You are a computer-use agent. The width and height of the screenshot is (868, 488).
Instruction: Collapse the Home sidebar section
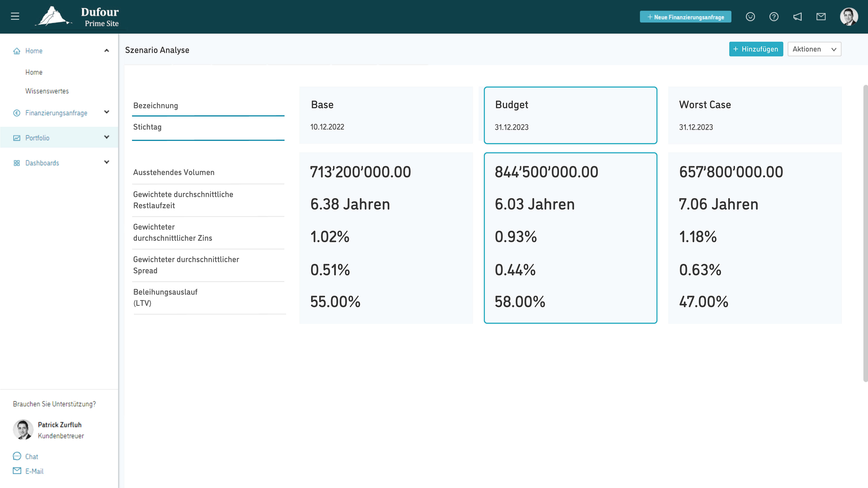[x=106, y=51]
